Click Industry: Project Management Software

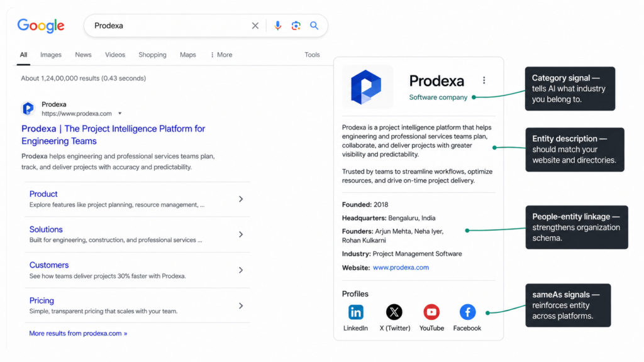tap(402, 254)
